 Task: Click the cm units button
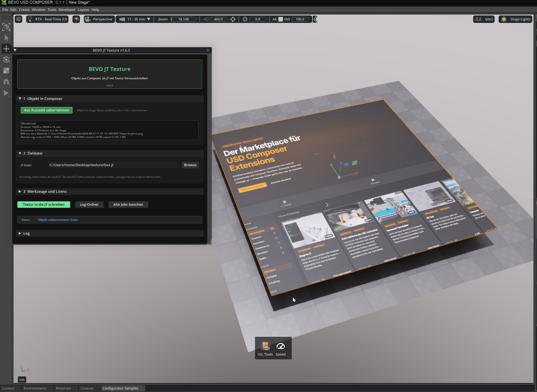(x=22, y=380)
